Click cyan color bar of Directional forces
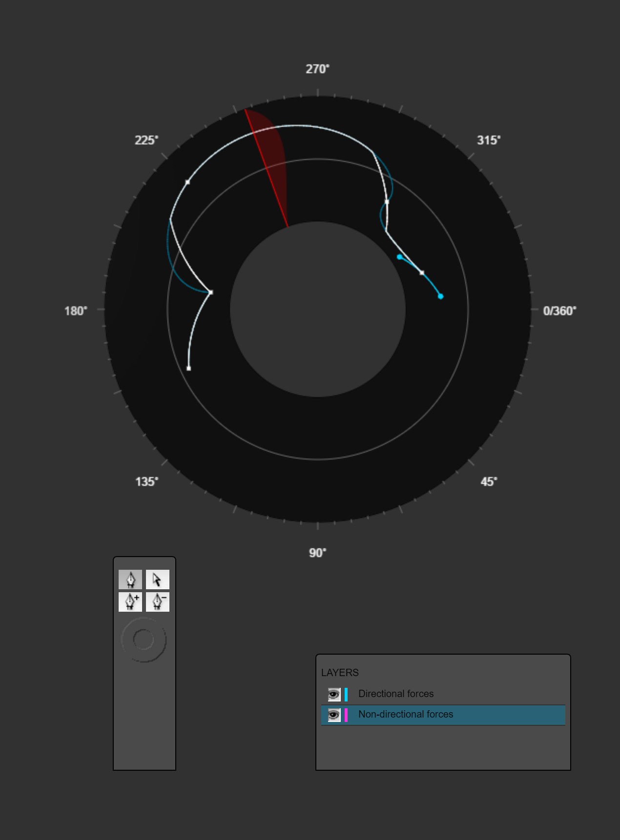 click(346, 694)
